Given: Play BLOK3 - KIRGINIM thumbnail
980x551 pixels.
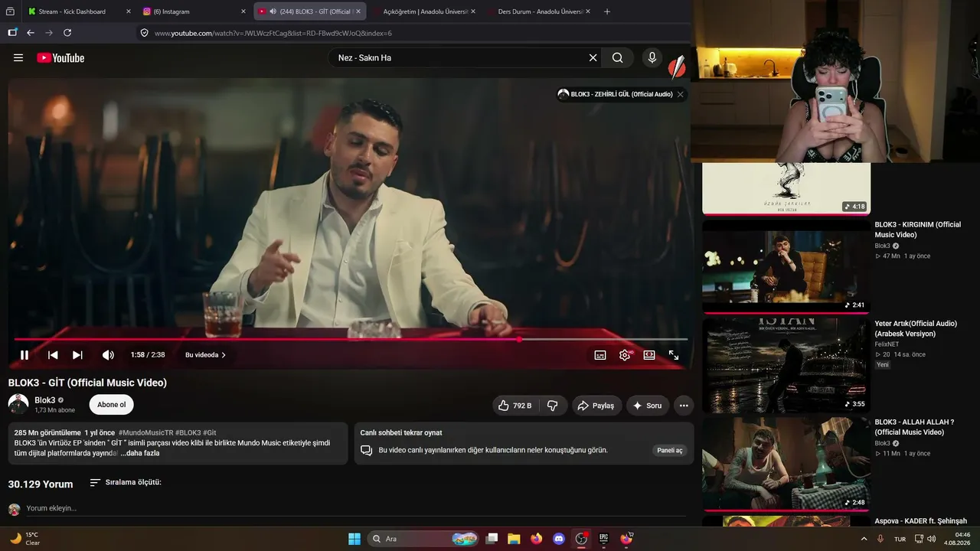Looking at the screenshot, I should [786, 266].
